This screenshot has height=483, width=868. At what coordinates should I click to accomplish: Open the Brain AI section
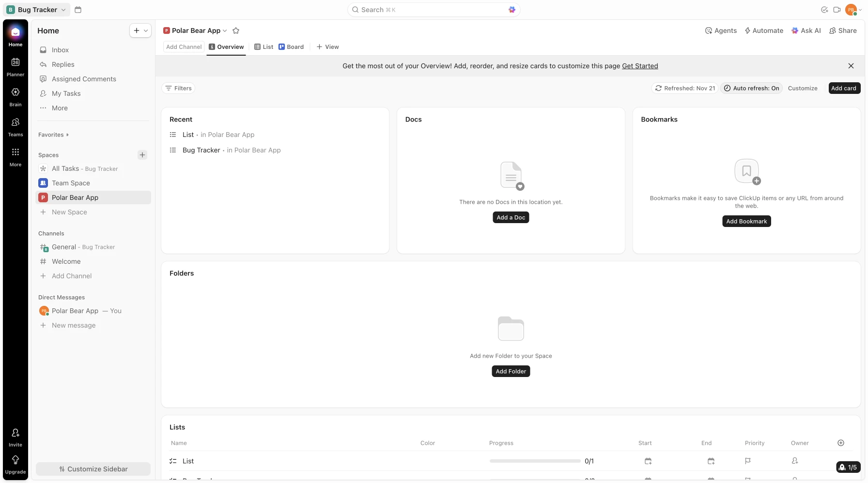pyautogui.click(x=15, y=96)
